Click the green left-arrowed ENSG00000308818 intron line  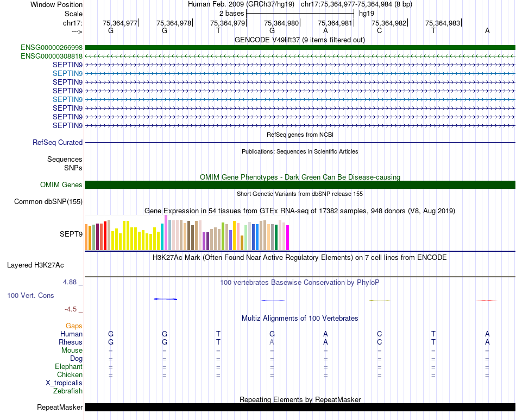pyautogui.click(x=300, y=56)
